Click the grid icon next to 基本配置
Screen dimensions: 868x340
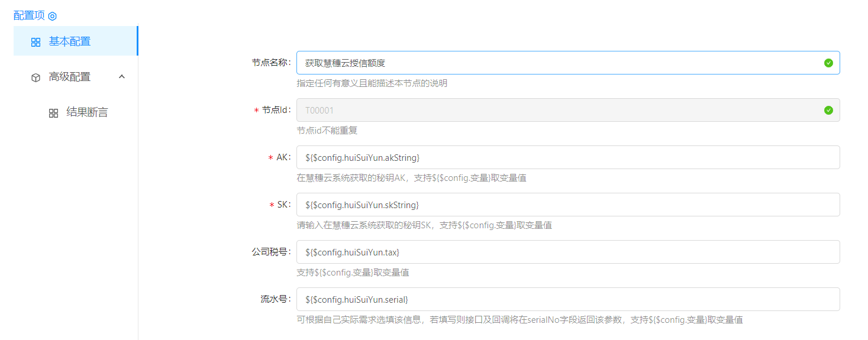pos(36,42)
